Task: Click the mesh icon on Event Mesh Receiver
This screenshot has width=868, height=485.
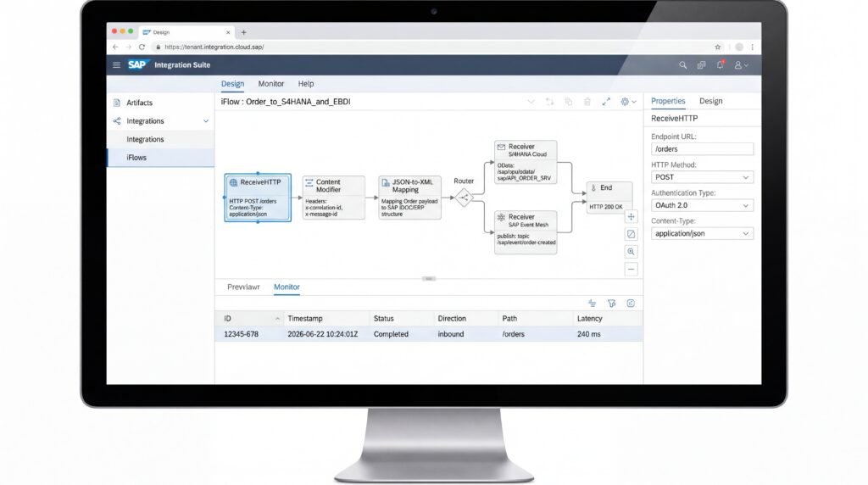Action: (x=501, y=218)
